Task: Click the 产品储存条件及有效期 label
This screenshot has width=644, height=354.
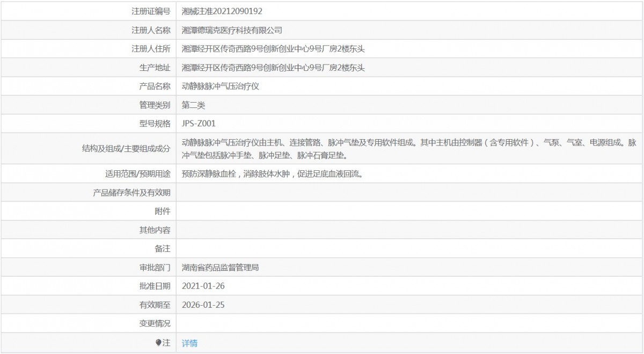Action: point(131,193)
